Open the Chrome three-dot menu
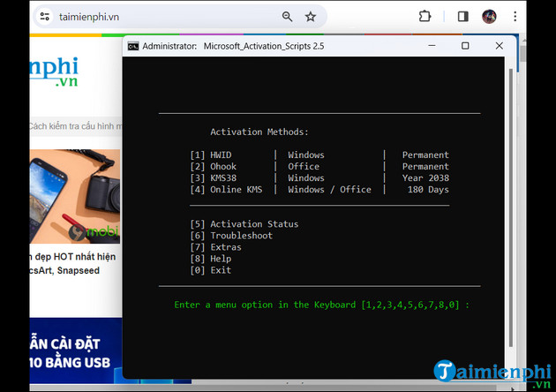Image resolution: width=556 pixels, height=392 pixels. (x=515, y=16)
